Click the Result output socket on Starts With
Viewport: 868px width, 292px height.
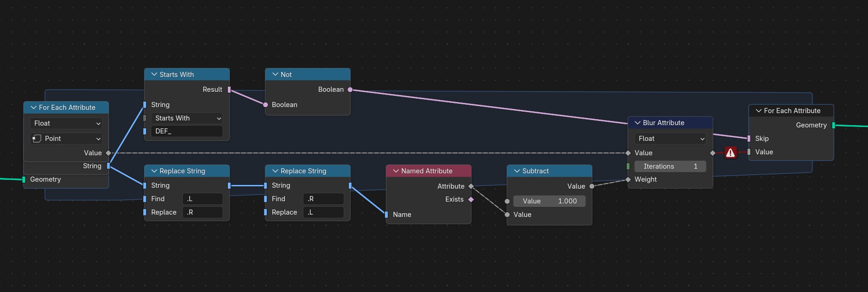click(x=229, y=89)
